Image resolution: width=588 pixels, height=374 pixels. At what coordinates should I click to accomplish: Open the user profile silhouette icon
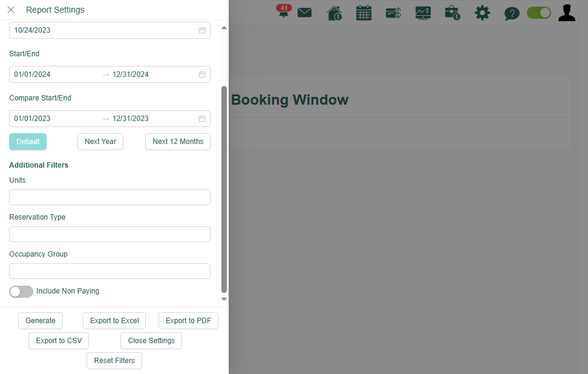pyautogui.click(x=567, y=13)
